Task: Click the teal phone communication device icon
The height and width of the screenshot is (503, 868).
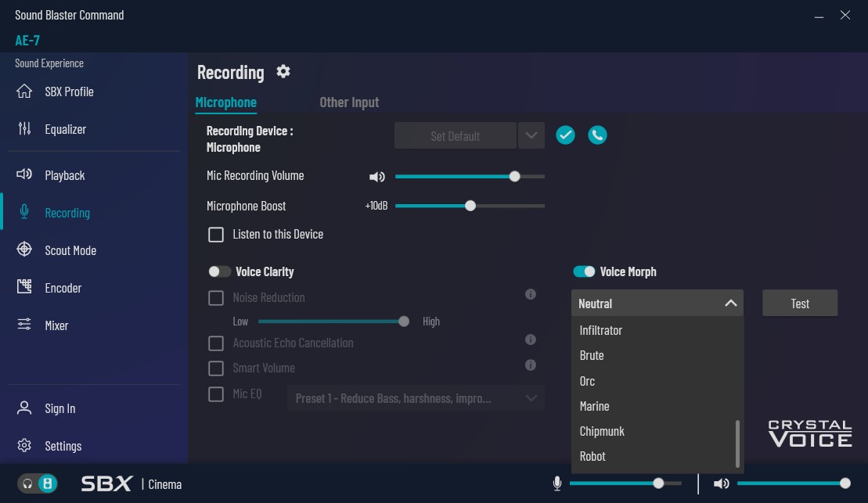Action: coord(597,135)
